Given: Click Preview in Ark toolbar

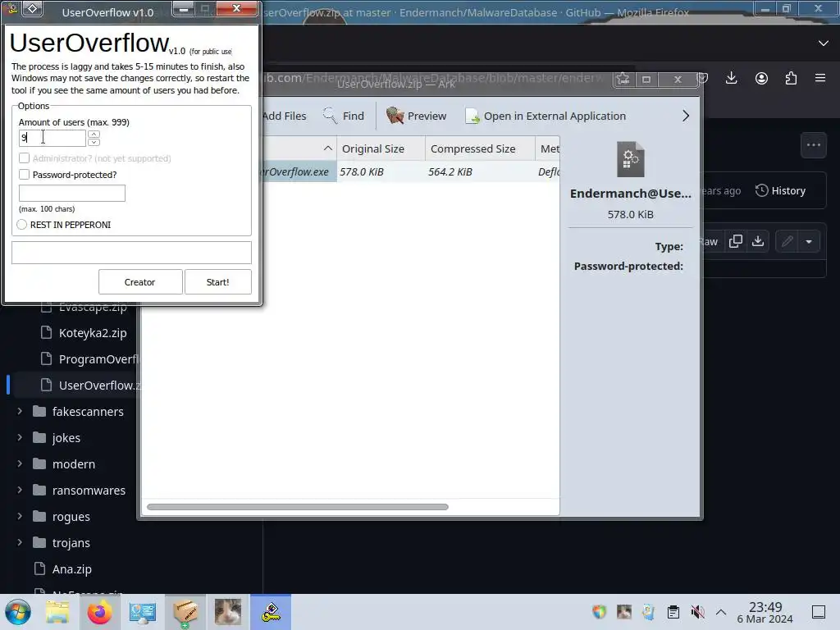Looking at the screenshot, I should pyautogui.click(x=416, y=116).
